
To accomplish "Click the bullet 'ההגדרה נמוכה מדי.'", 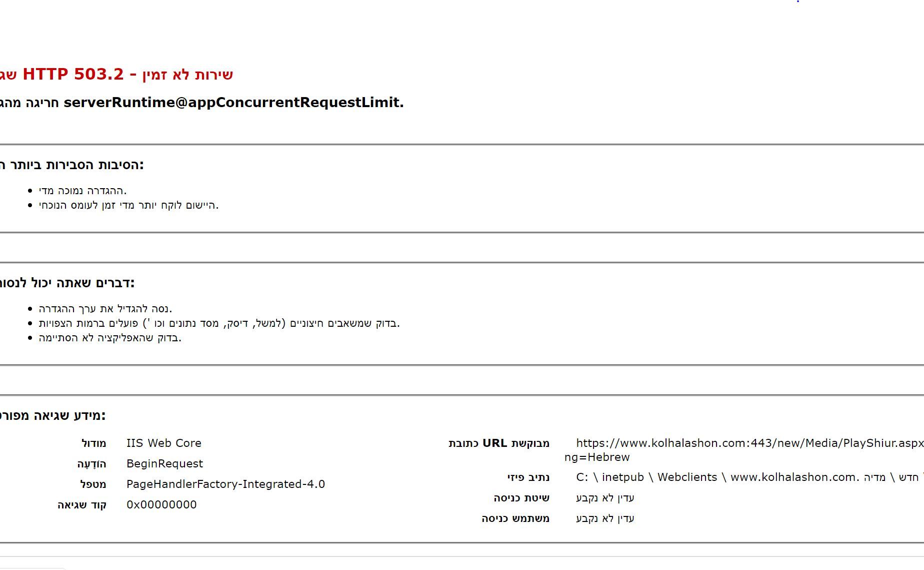I will [82, 191].
